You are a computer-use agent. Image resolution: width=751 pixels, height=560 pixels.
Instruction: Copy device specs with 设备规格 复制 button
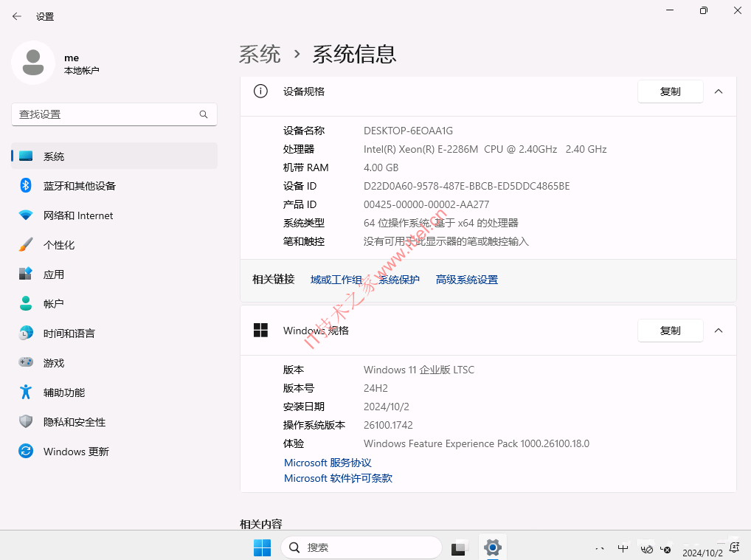tap(670, 91)
